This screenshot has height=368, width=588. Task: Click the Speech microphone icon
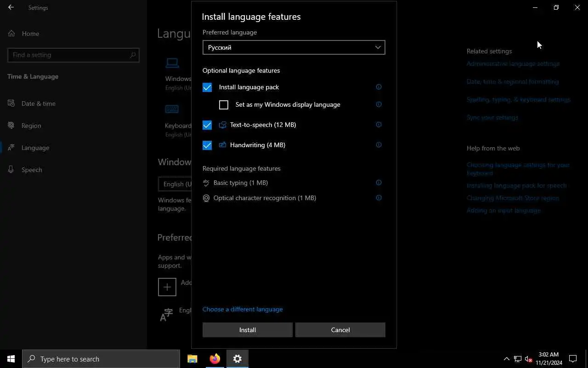click(x=11, y=170)
